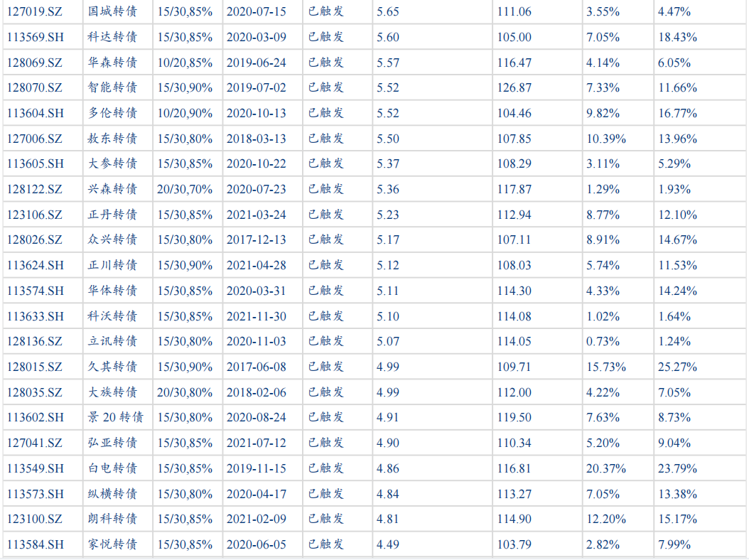Click the 科沃转债 bond name

[x=112, y=316]
